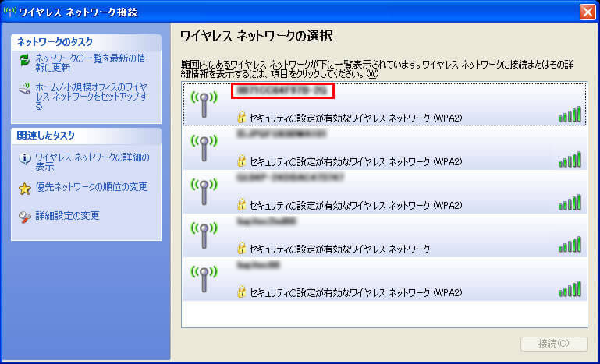Screen dimensions: 600x364
Task: Click the antenna icon of the third listed network
Action: tap(204, 191)
